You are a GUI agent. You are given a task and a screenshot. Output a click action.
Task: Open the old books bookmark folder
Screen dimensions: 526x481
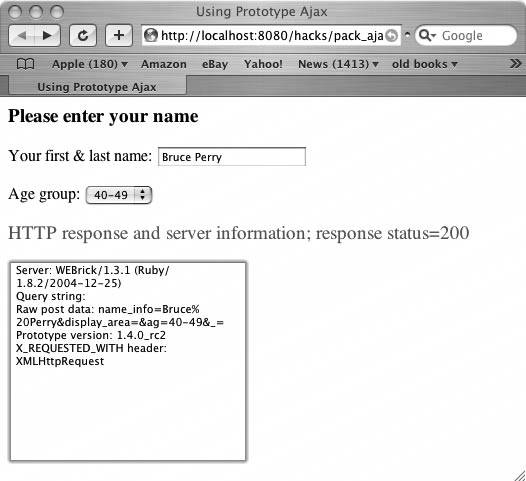(424, 64)
